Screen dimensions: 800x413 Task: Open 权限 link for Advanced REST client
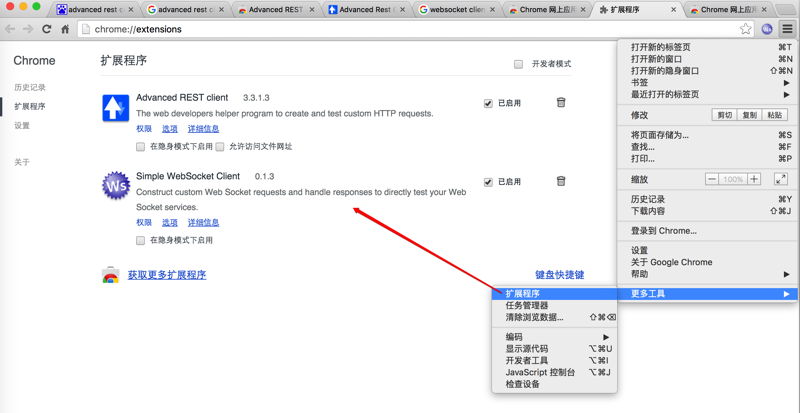point(144,129)
